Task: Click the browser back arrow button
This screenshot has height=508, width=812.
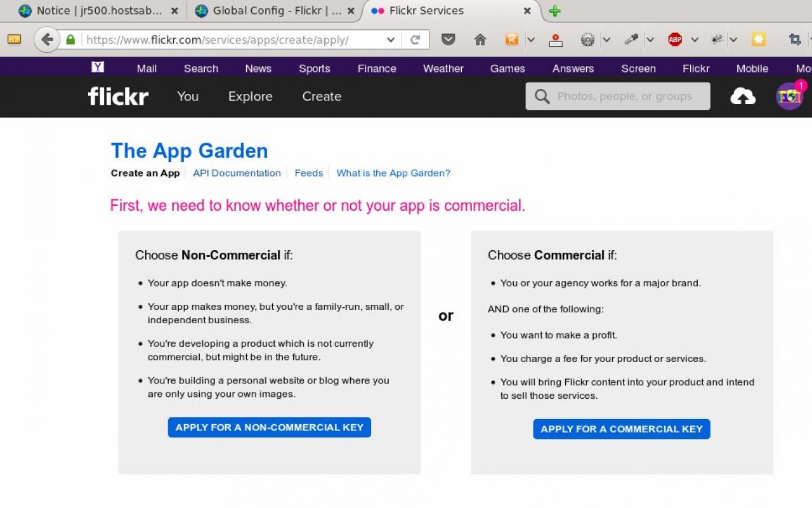Action: pyautogui.click(x=46, y=39)
